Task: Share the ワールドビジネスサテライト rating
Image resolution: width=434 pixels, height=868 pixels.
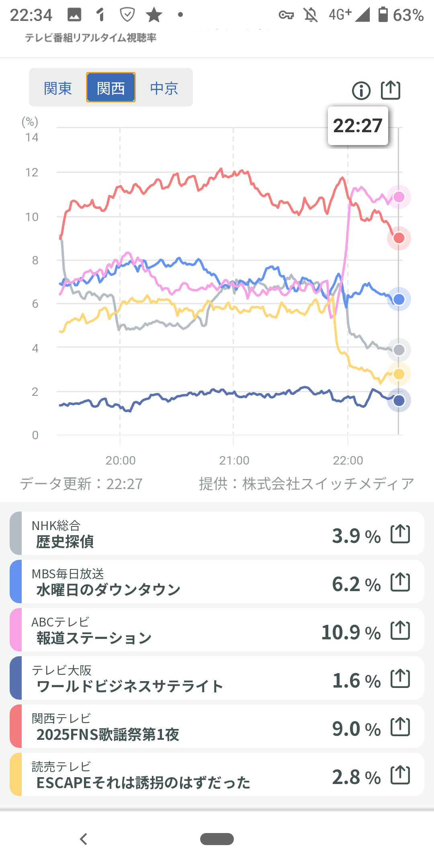Action: tap(400, 679)
